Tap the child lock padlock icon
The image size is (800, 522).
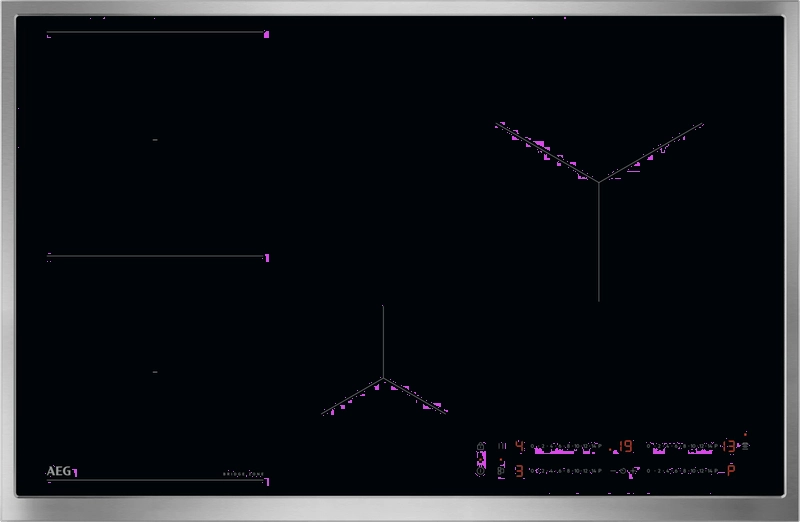pos(481,446)
